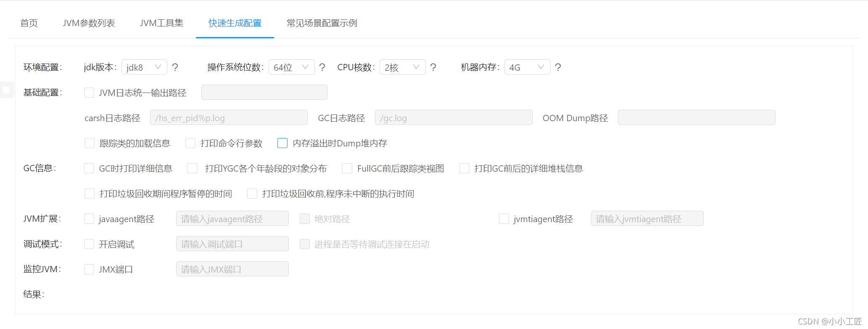Enable JVM日志统一输出路径 checkbox
This screenshot has height=329, width=868.
point(89,93)
